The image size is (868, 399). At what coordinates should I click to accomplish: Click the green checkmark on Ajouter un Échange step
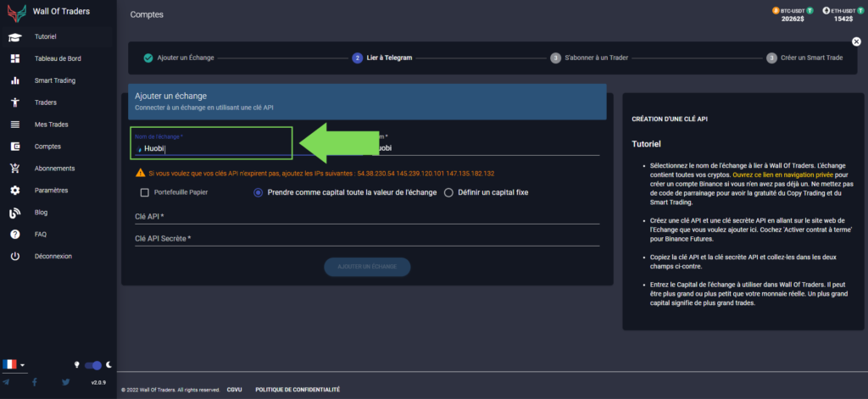pyautogui.click(x=147, y=58)
